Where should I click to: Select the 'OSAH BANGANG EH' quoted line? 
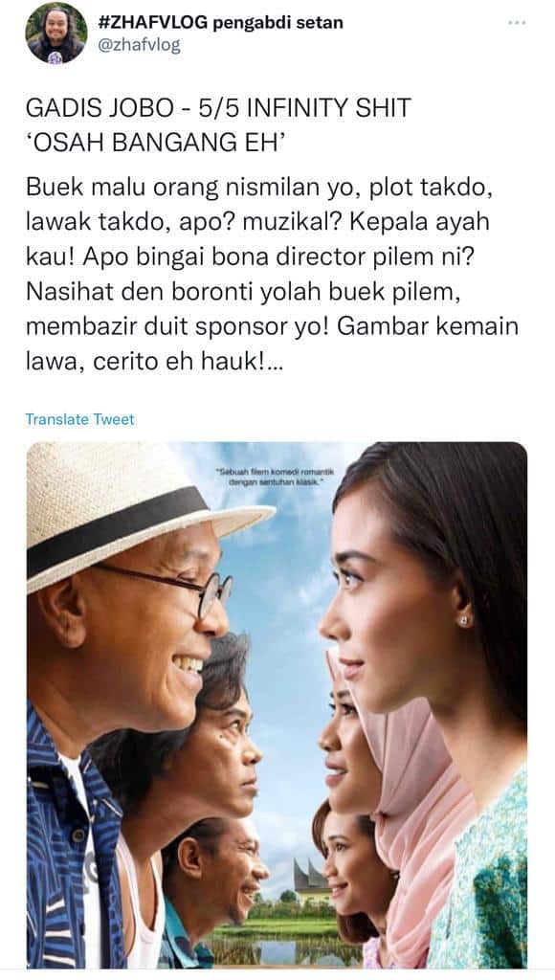pyautogui.click(x=156, y=143)
